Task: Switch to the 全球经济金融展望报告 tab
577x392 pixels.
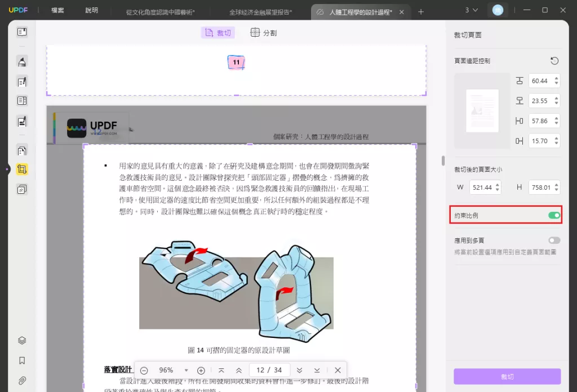Action: 259,11
